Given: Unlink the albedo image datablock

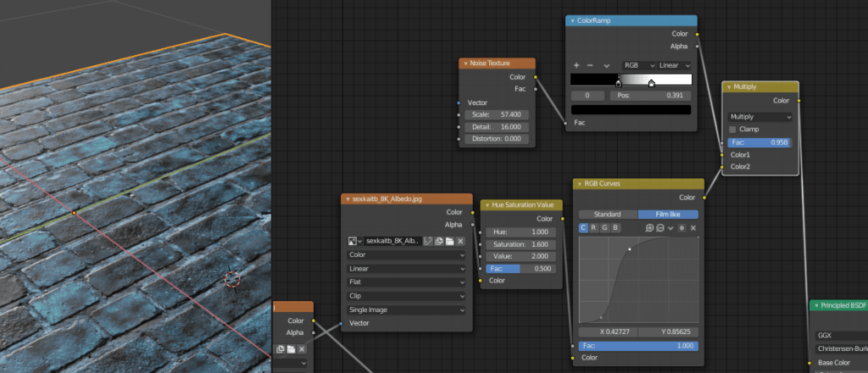Looking at the screenshot, I should [x=460, y=242].
